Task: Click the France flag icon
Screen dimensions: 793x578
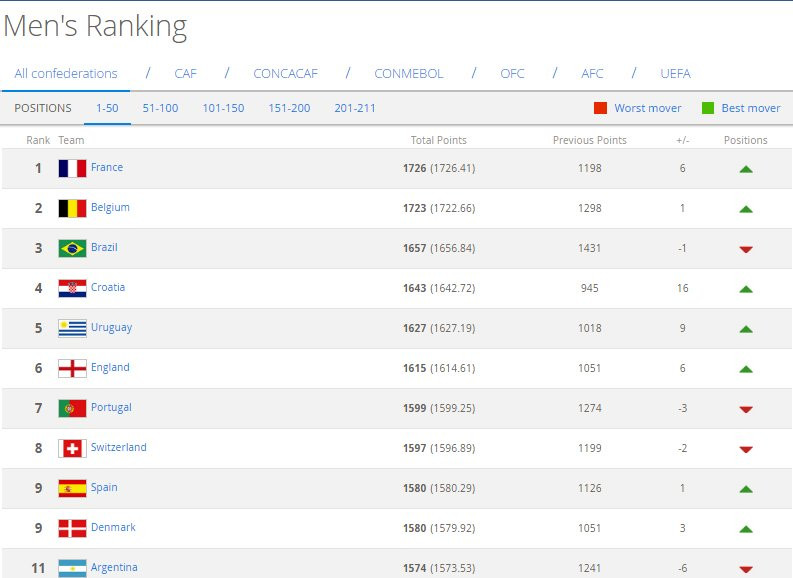Action: point(72,168)
